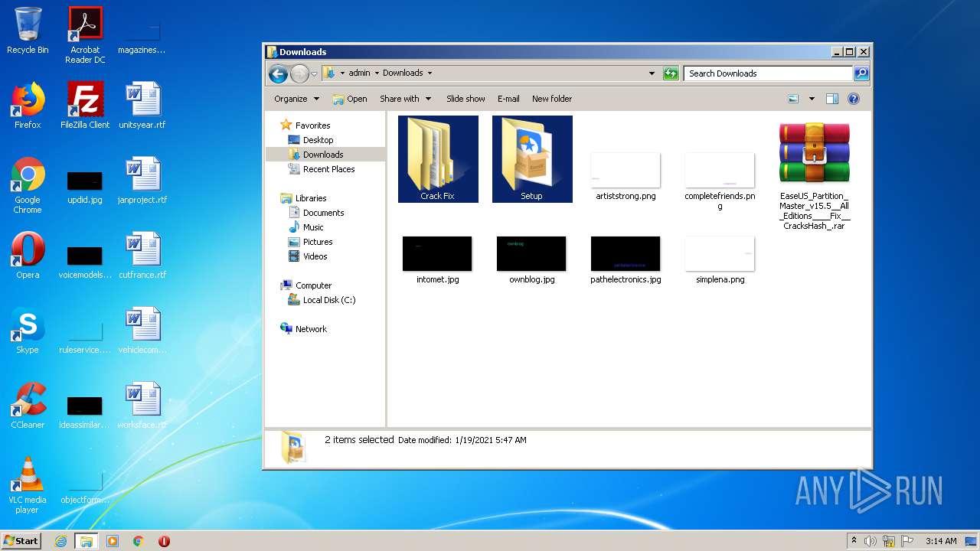
Task: Refresh the Downloads folder view
Action: (x=671, y=73)
